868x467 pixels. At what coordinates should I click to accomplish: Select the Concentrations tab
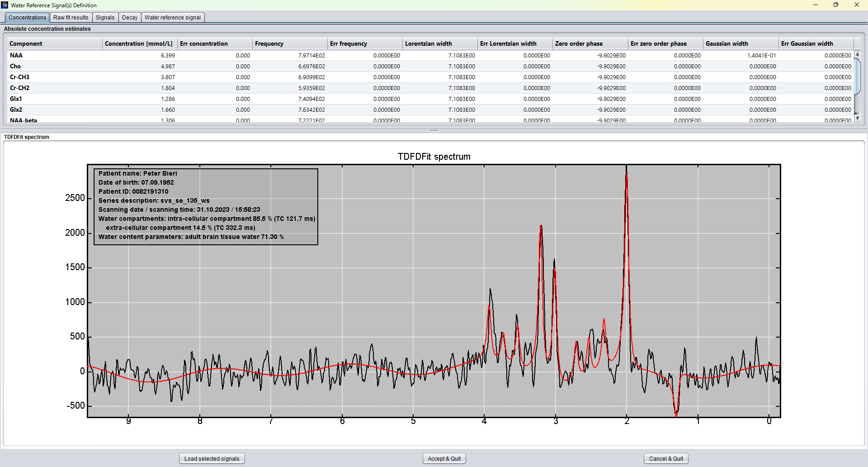tap(28, 18)
